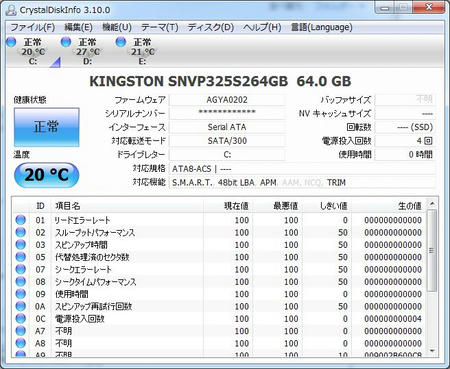Click the 20 °C temperature indicator
450x369 pixels.
click(46, 175)
